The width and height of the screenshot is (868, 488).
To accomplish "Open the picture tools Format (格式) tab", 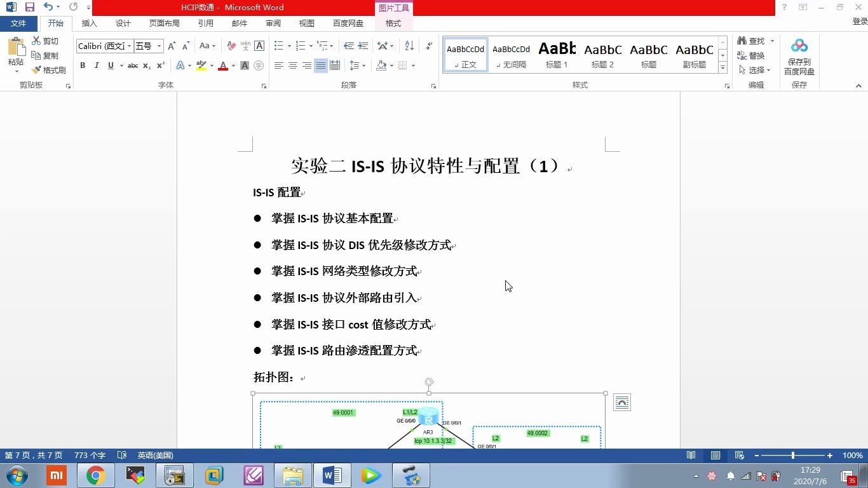I will (x=393, y=24).
